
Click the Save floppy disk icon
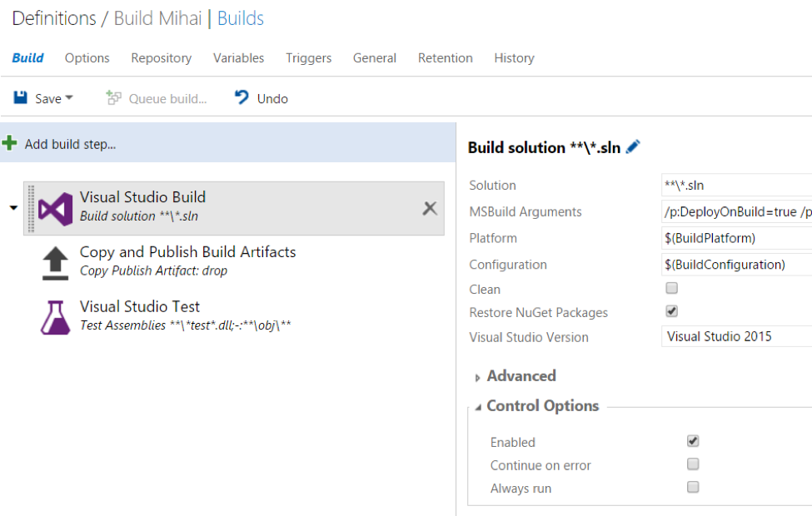pyautogui.click(x=21, y=98)
